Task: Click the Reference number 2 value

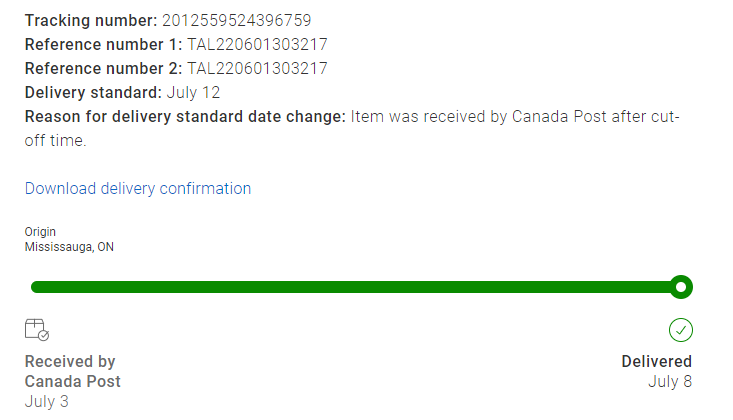Action: pos(257,69)
